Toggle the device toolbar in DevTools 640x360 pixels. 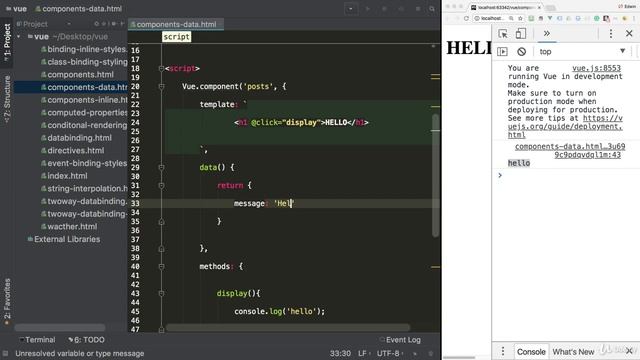520,34
